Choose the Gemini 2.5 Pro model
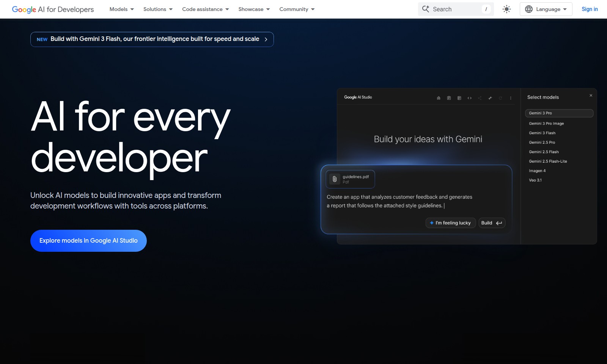 coord(542,143)
